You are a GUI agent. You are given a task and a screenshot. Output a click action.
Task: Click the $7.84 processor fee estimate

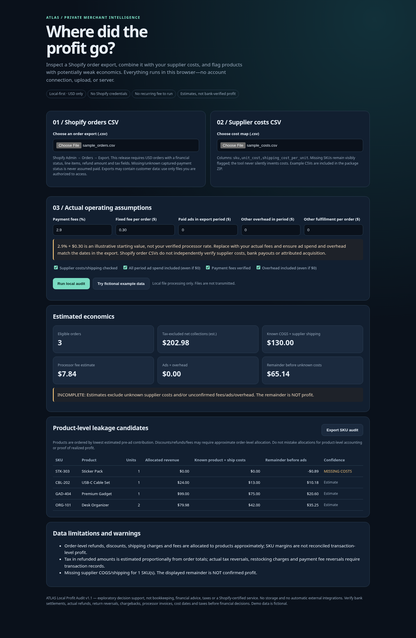[67, 374]
